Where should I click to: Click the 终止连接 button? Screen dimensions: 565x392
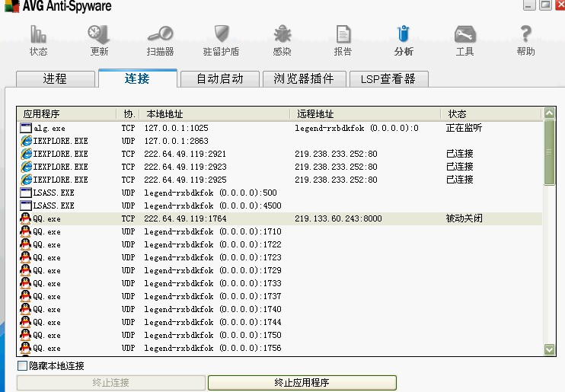tap(111, 383)
